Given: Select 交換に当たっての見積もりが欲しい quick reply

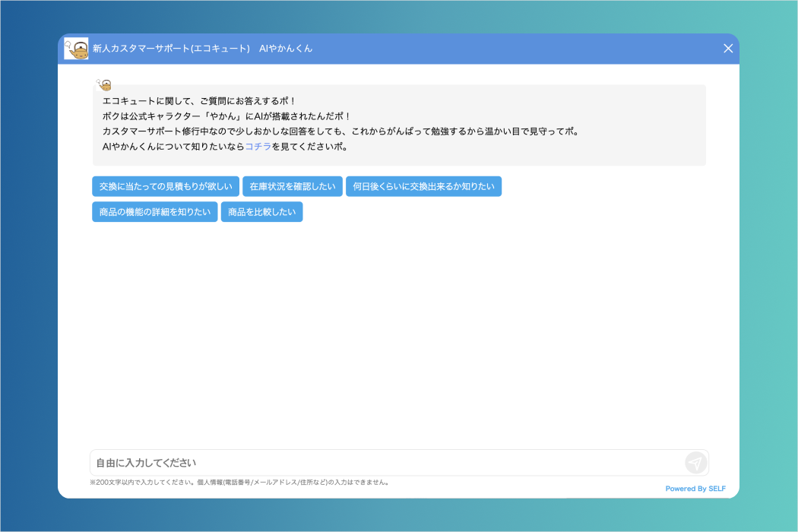Looking at the screenshot, I should [166, 187].
